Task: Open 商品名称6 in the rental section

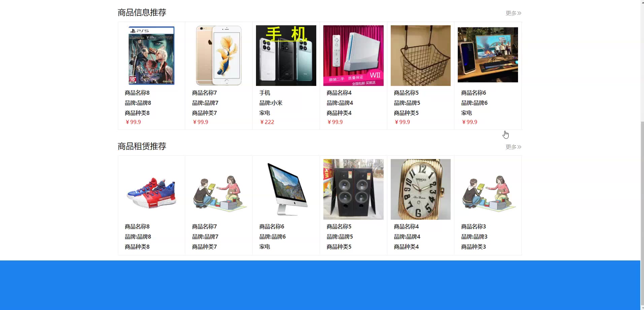Action: (x=272, y=226)
